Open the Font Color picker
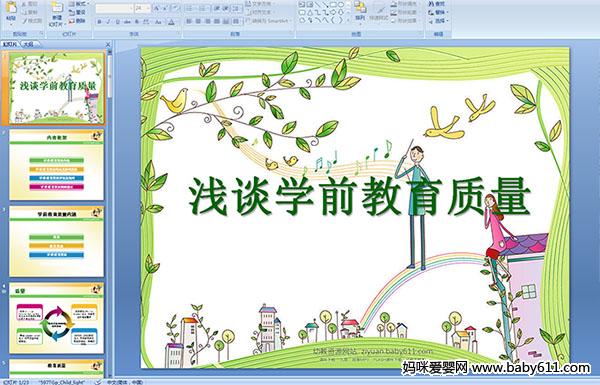Viewport: 600px width, 385px height. [x=171, y=22]
